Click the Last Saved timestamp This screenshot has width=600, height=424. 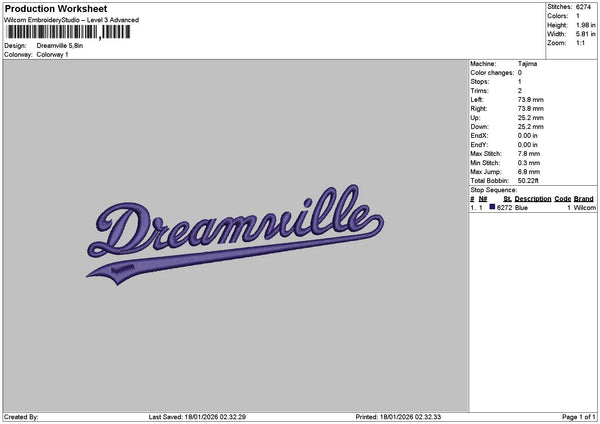coord(197,417)
